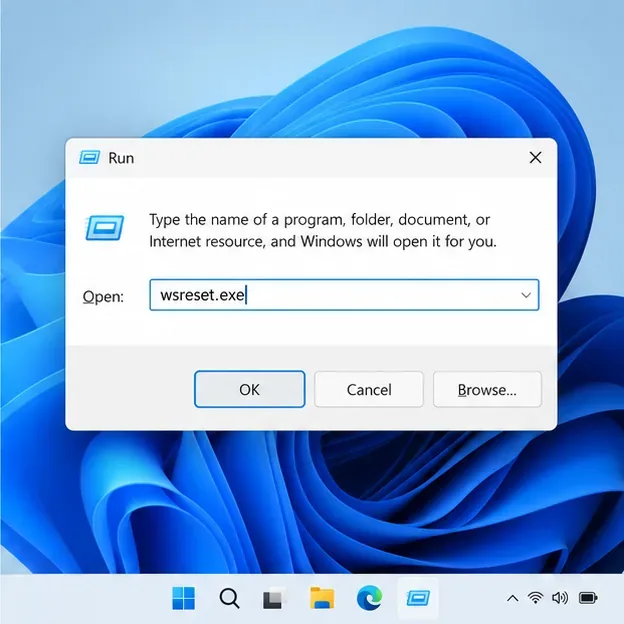Open the Windows Start menu

coord(183,598)
